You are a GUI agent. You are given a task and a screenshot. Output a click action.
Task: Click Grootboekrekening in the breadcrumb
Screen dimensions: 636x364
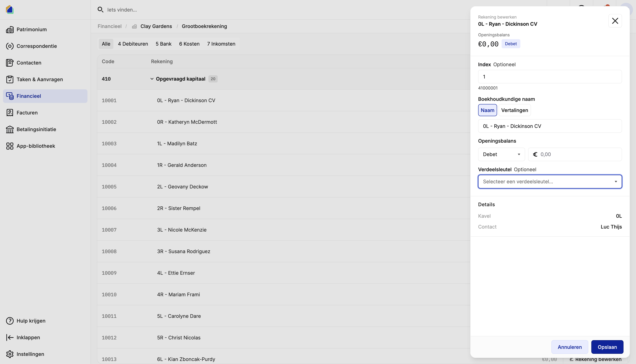pos(204,26)
